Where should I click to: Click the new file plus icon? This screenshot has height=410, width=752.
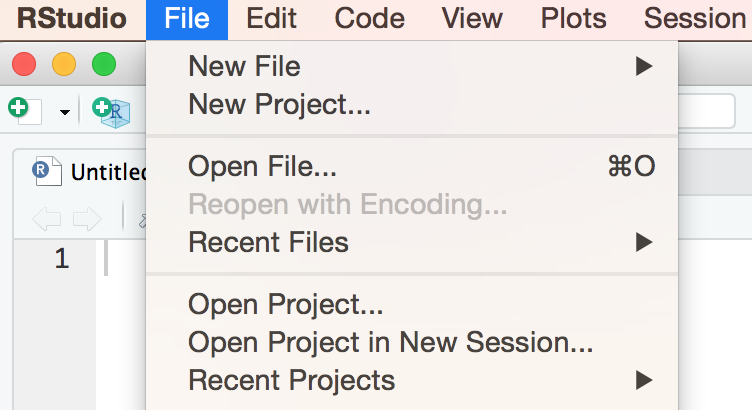pos(25,110)
